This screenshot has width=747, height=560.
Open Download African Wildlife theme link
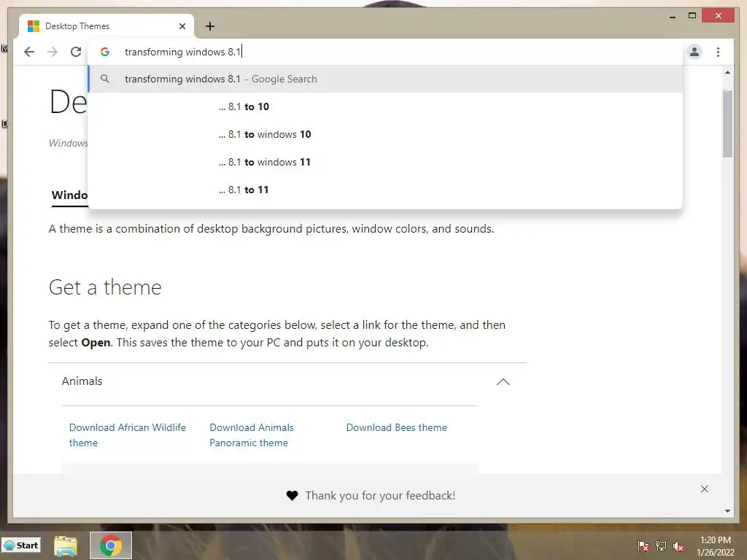click(x=127, y=435)
